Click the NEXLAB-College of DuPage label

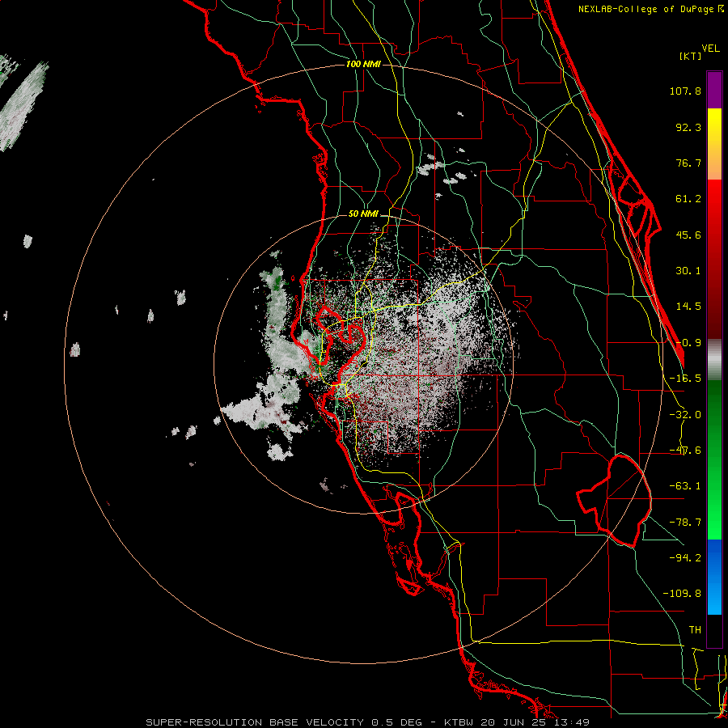point(645,9)
